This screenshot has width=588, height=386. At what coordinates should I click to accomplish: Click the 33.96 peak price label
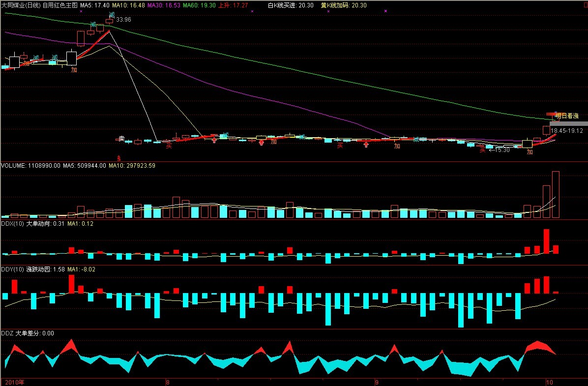123,20
